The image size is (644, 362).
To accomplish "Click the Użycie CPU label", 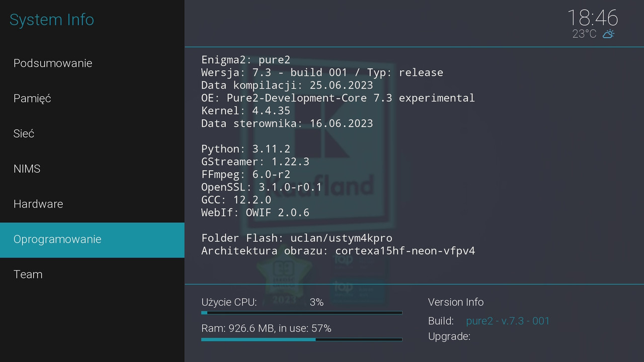I will pyautogui.click(x=229, y=302).
